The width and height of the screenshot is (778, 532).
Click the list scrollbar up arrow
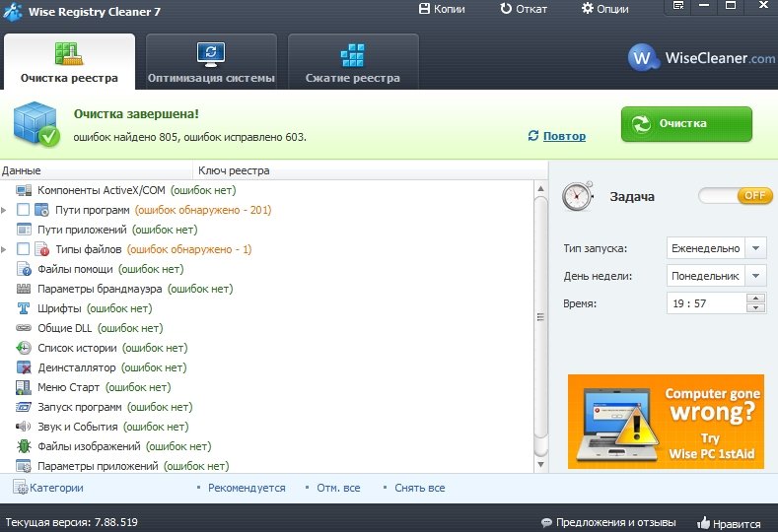click(540, 189)
